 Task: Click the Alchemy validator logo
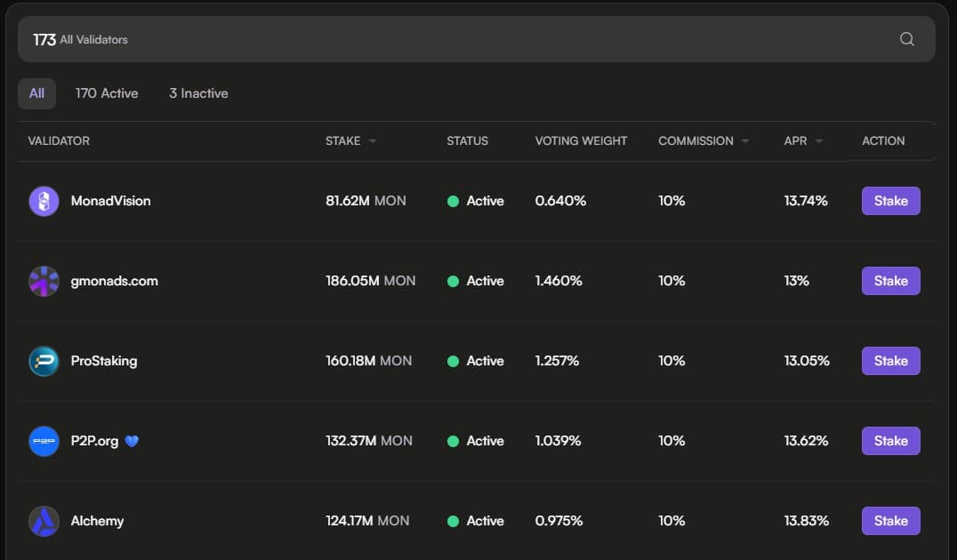click(44, 521)
